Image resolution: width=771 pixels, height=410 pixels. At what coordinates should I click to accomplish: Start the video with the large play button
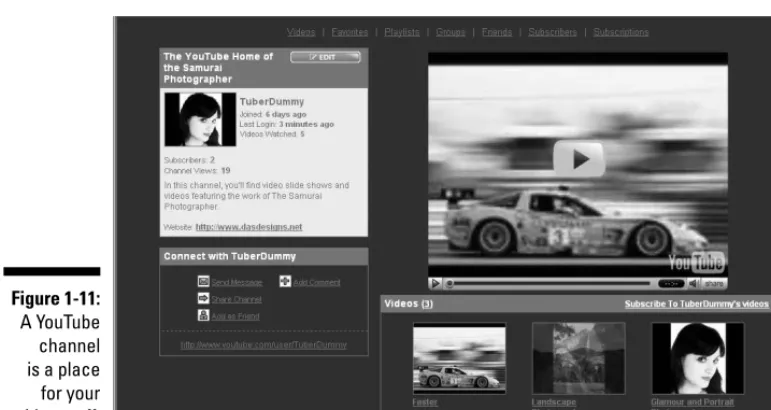point(579,159)
